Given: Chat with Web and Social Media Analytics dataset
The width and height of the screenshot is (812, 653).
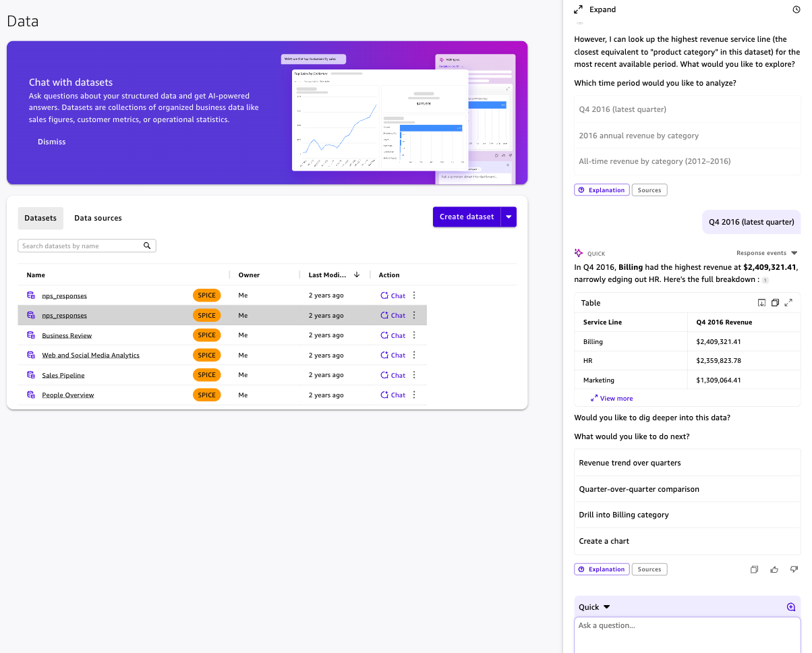Looking at the screenshot, I should pos(393,355).
